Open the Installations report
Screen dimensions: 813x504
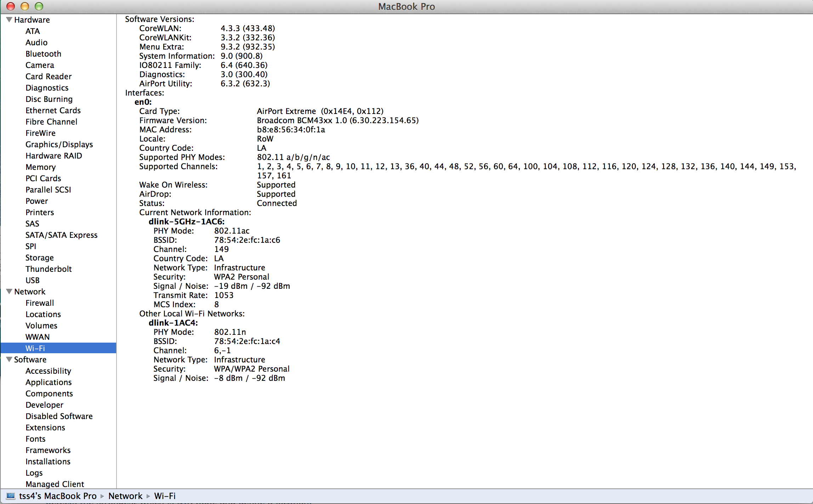point(48,461)
